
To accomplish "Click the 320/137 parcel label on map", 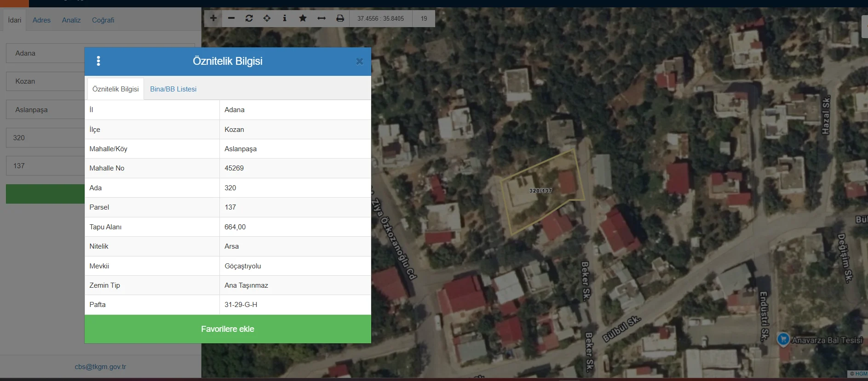I will point(540,191).
